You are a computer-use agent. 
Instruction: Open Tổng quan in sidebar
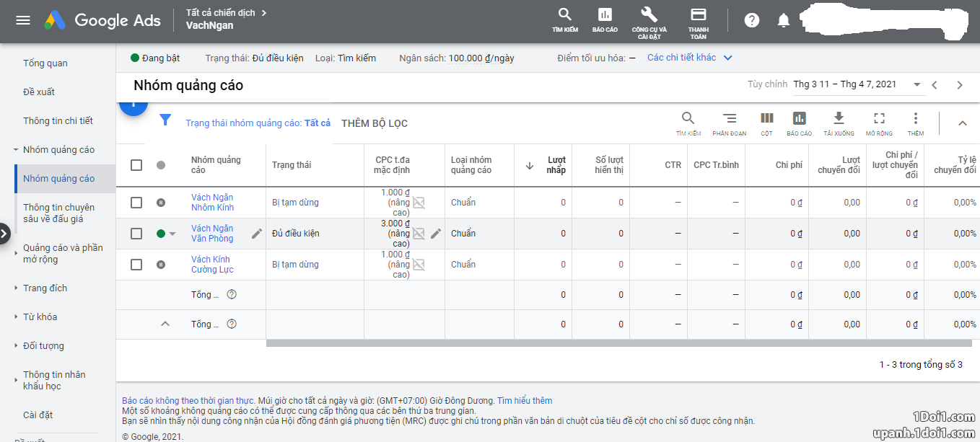45,63
